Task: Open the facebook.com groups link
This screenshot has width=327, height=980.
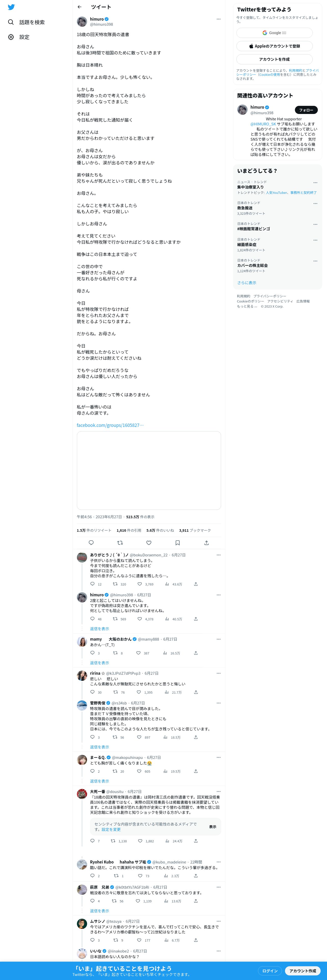Action: tap(110, 425)
